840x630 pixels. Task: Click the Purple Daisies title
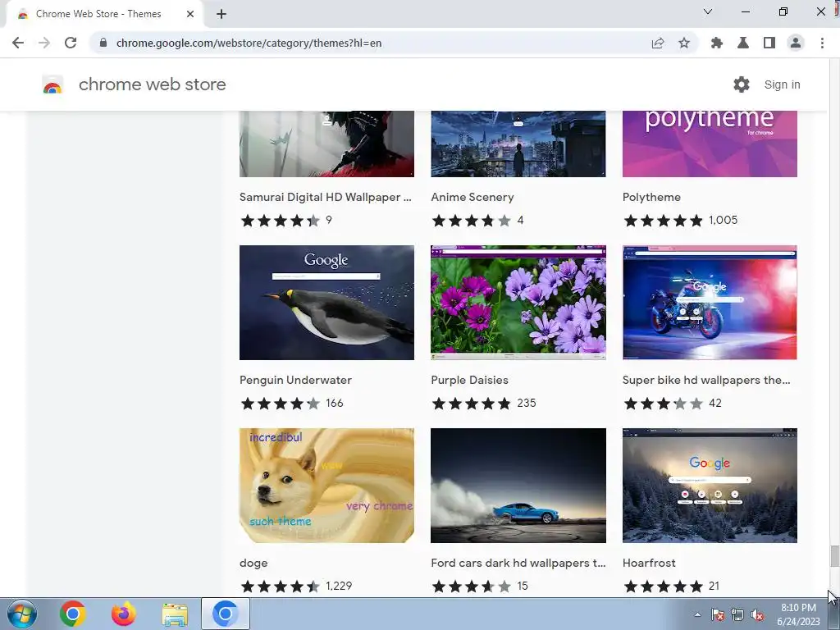coord(469,380)
